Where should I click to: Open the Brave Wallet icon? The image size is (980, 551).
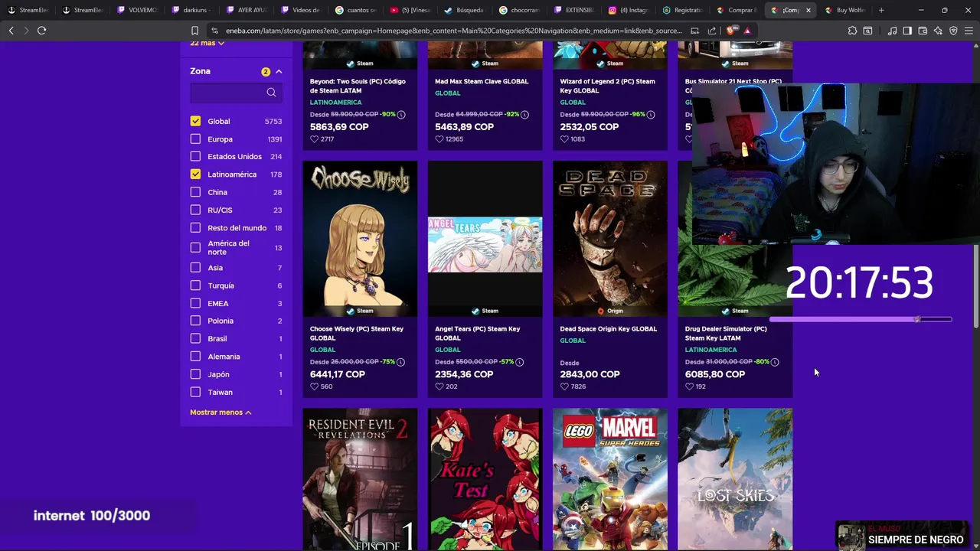pos(923,31)
